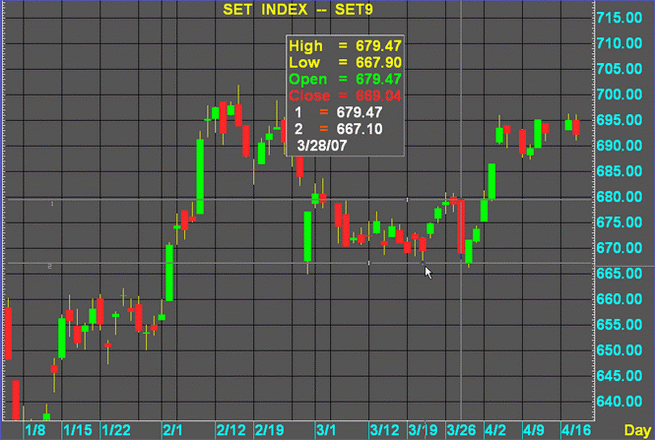Select the 2/12 date label
Image resolution: width=655 pixels, height=440 pixels.
tap(231, 430)
